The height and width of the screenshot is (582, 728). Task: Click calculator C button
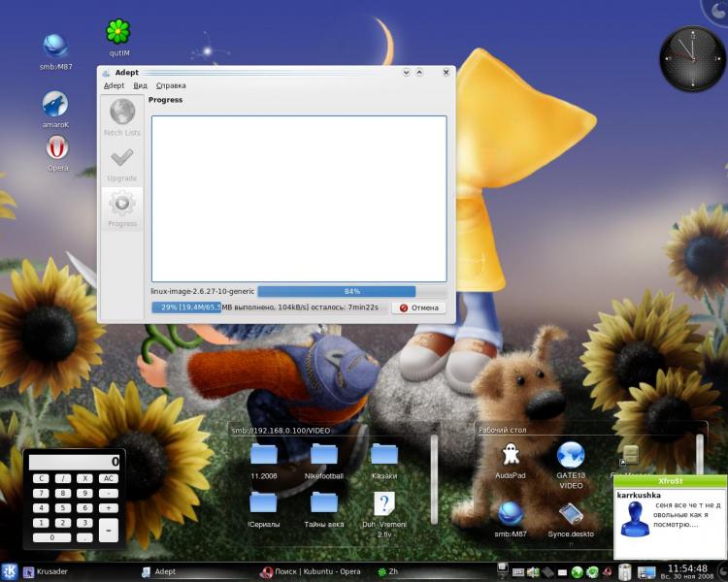coord(41,478)
